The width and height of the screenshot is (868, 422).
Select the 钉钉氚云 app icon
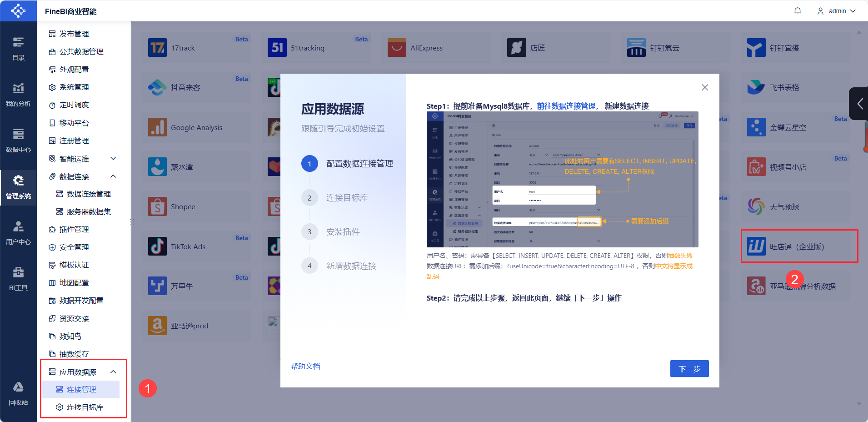click(636, 48)
